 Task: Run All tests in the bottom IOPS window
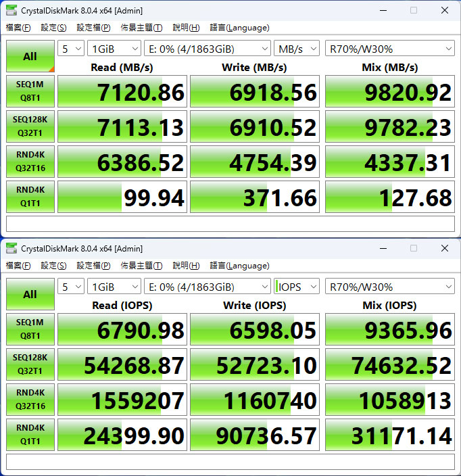(x=30, y=294)
